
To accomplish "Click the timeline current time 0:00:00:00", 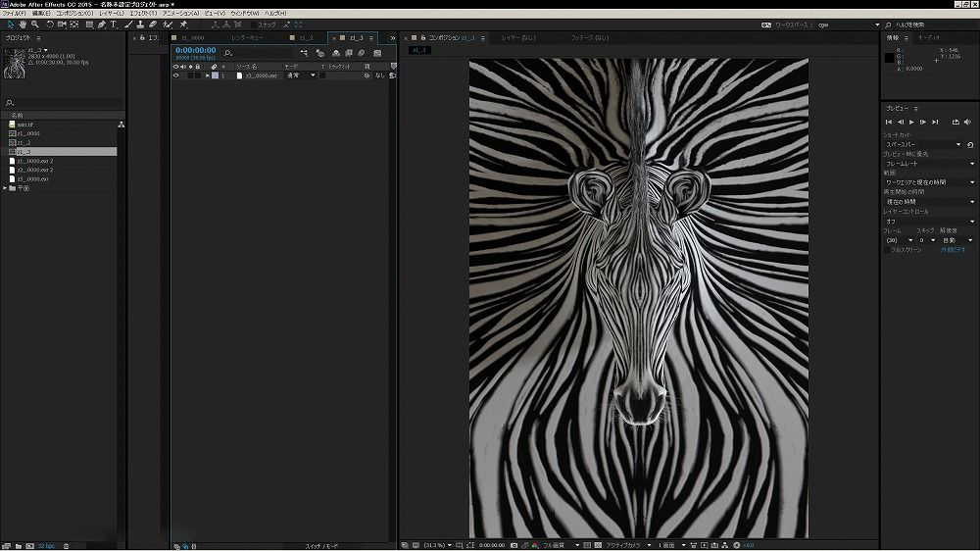I will point(195,50).
